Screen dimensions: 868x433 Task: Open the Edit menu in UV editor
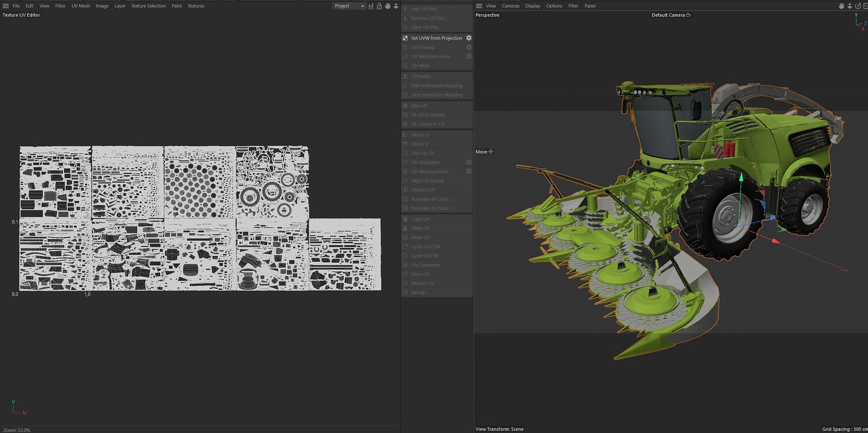tap(30, 6)
